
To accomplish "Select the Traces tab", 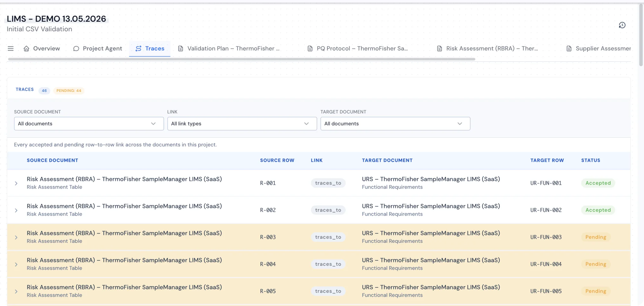I will pyautogui.click(x=150, y=49).
